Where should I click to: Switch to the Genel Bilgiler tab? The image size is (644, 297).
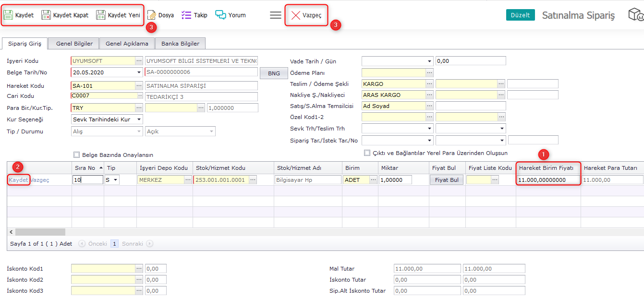pos(74,44)
